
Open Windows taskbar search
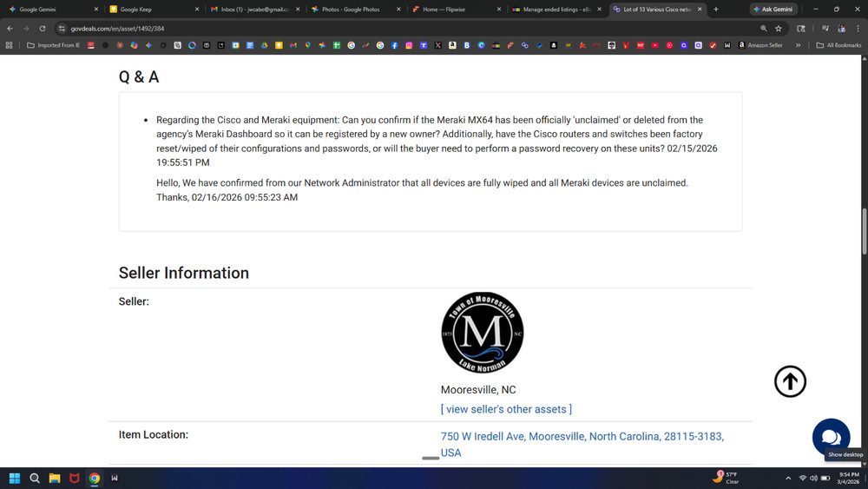tap(35, 478)
